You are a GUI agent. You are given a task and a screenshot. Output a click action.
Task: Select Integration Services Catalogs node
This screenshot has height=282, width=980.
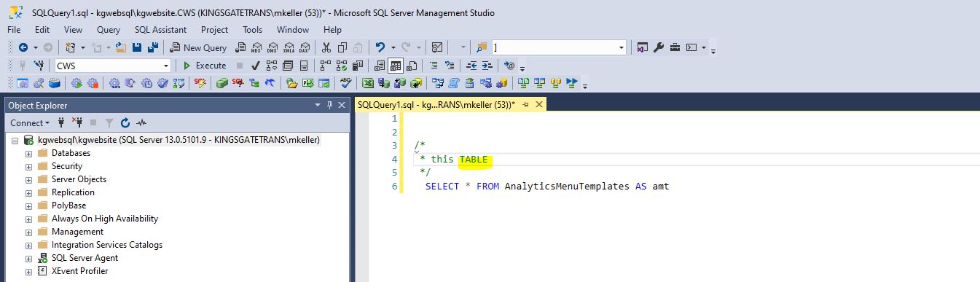pos(106,245)
